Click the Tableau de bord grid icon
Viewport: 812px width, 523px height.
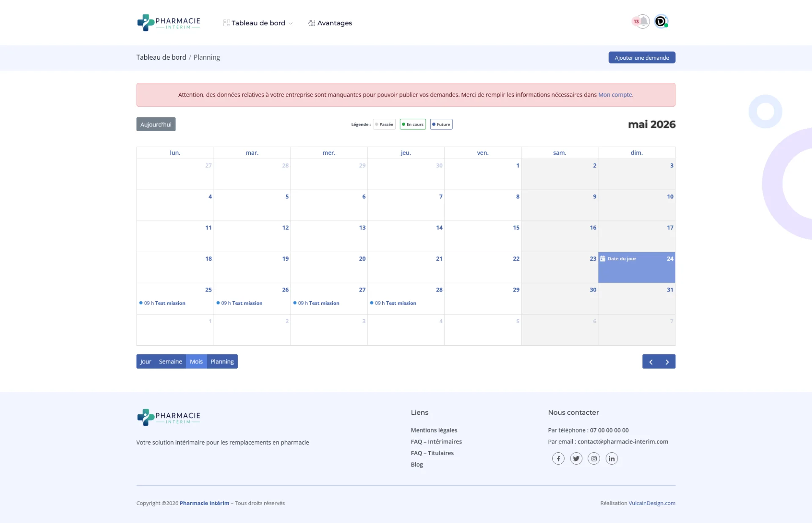(x=226, y=23)
